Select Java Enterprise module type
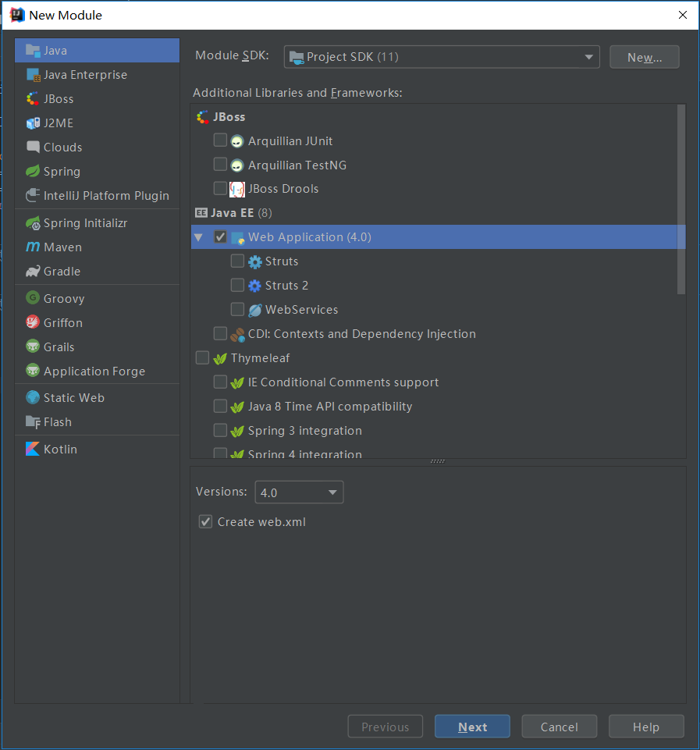The width and height of the screenshot is (700, 750). [97, 75]
